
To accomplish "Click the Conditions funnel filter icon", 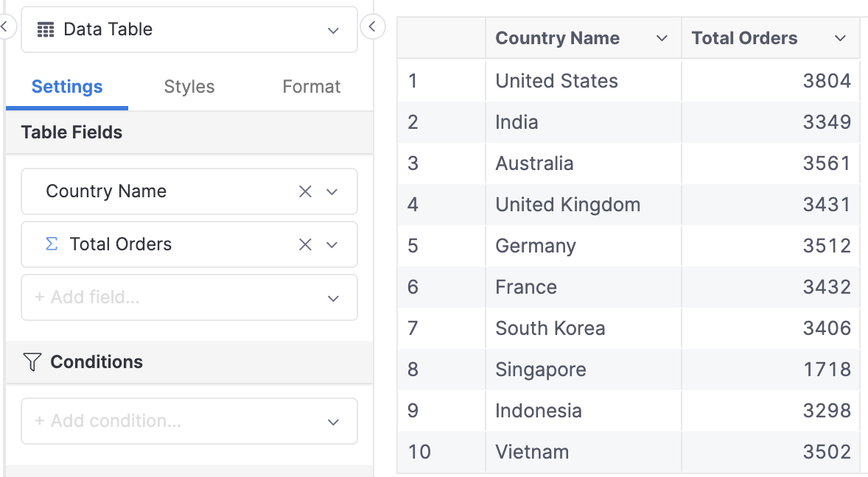I will [32, 362].
